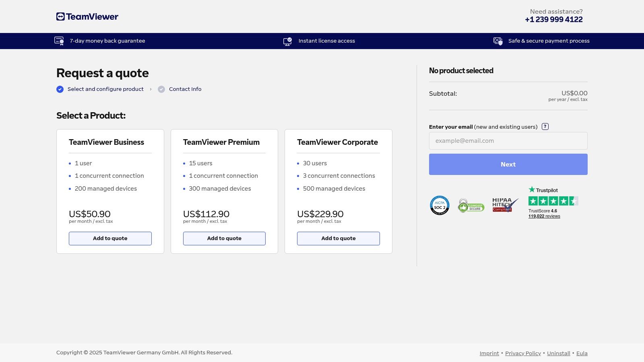644x362 pixels.
Task: Call the +1 239 999 4122 number
Action: [554, 20]
